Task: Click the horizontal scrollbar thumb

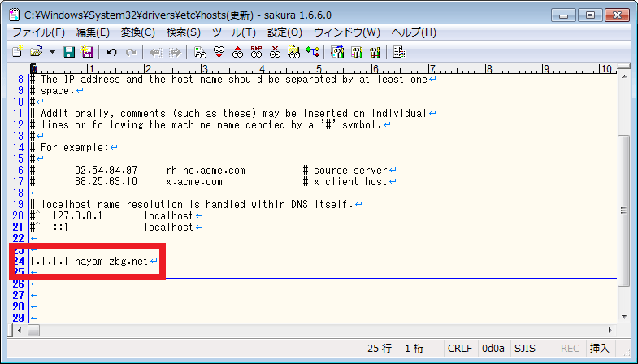Action: point(33,330)
